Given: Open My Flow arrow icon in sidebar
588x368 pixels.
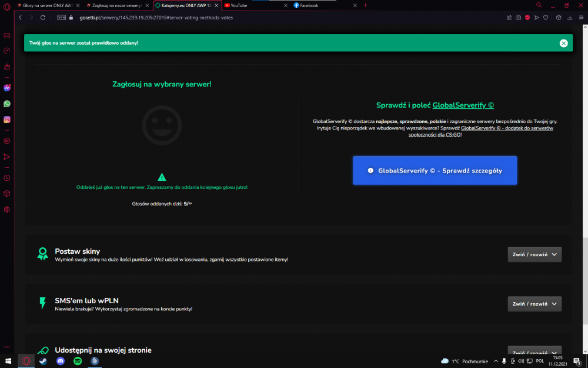Looking at the screenshot, I should point(6,157).
